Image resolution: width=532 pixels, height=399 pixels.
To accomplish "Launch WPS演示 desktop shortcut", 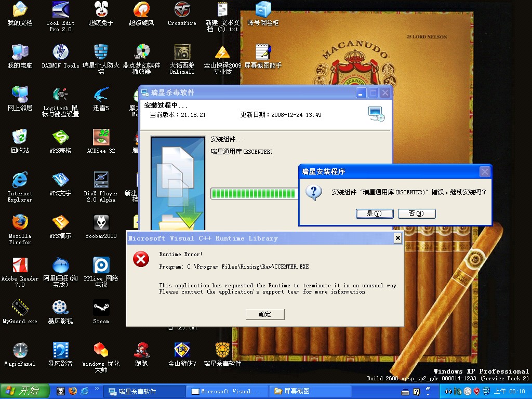I will point(60,227).
